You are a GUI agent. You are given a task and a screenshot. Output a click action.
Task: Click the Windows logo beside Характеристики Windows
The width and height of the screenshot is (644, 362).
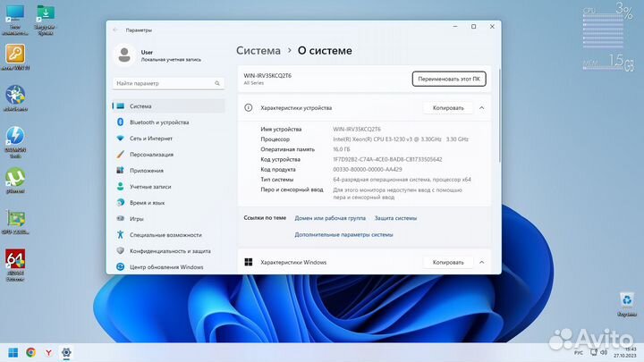[249, 262]
